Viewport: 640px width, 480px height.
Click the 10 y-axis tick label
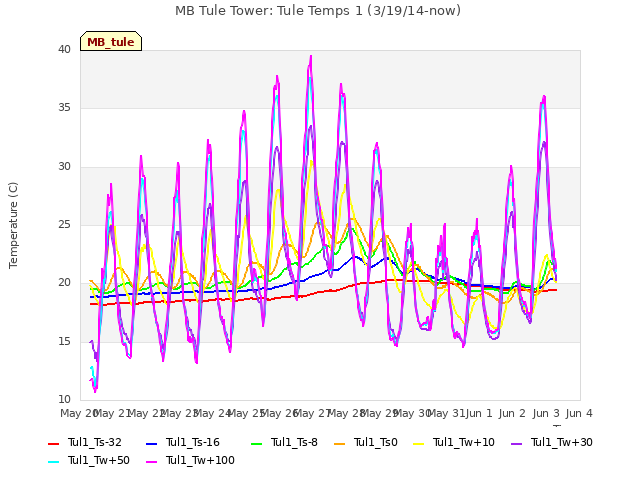click(64, 400)
